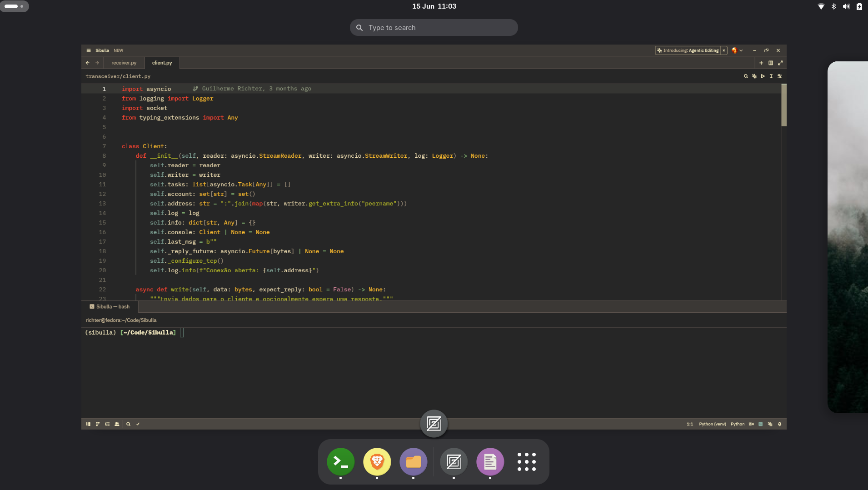Screen dimensions: 868x490
Task: Click the editor vertical scrollbar thumb
Action: coord(783,105)
